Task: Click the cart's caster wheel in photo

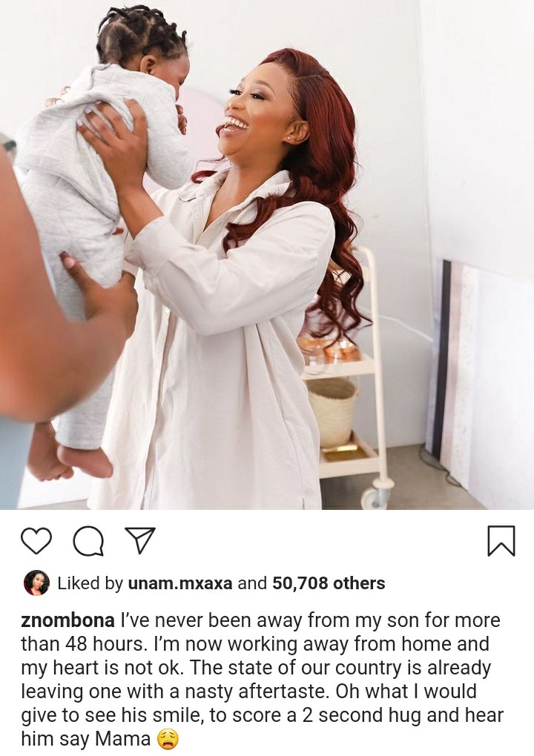Action: tap(375, 495)
